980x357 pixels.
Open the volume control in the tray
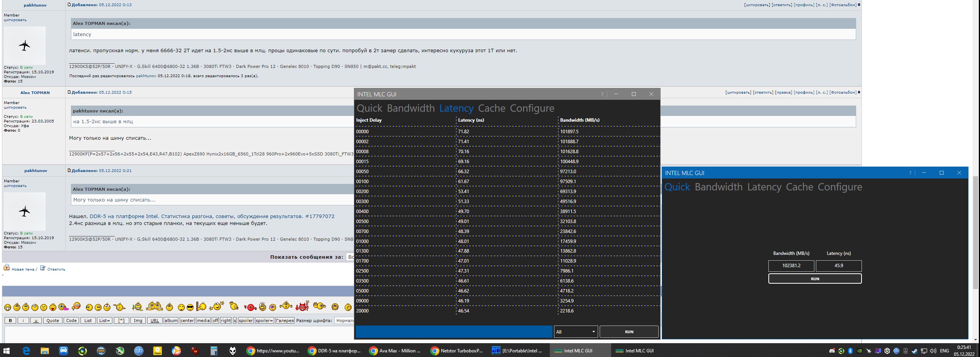pos(933,351)
